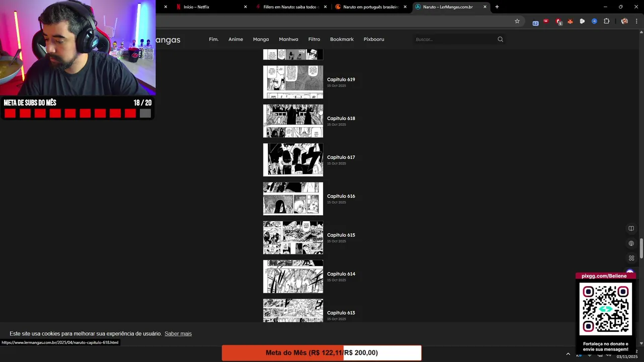Click the four-squares grid floating icon
Image resolution: width=644 pixels, height=362 pixels.
(x=631, y=258)
